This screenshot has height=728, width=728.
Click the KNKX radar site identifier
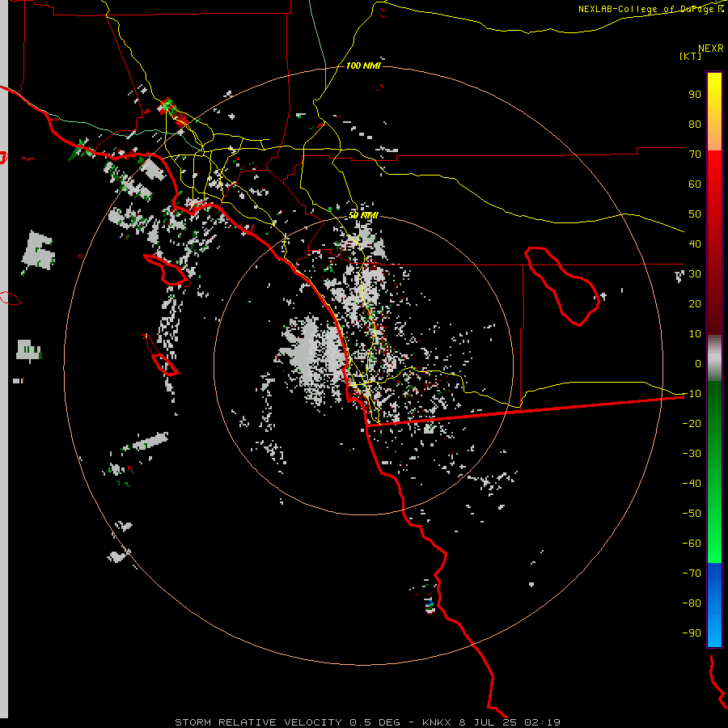tap(438, 722)
